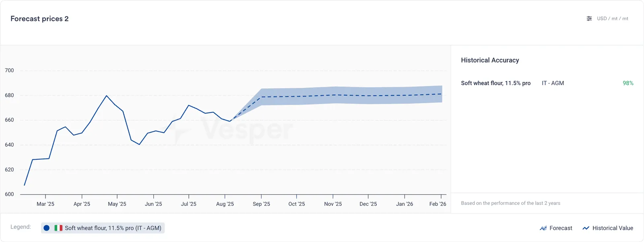This screenshot has width=644, height=242.
Task: Click the Forecast chart line icon
Action: [x=543, y=228]
